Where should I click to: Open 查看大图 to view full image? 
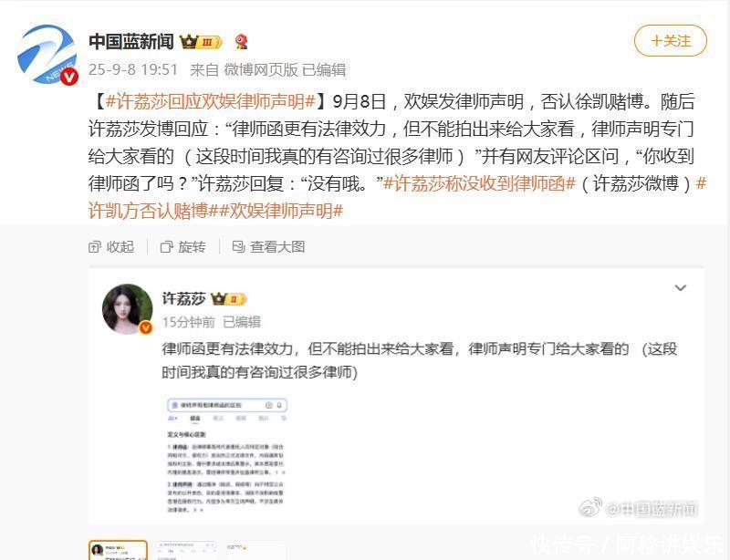pos(268,247)
